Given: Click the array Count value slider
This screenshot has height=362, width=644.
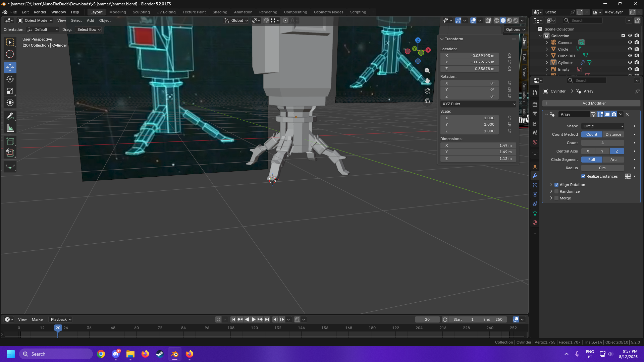Looking at the screenshot, I should [603, 143].
